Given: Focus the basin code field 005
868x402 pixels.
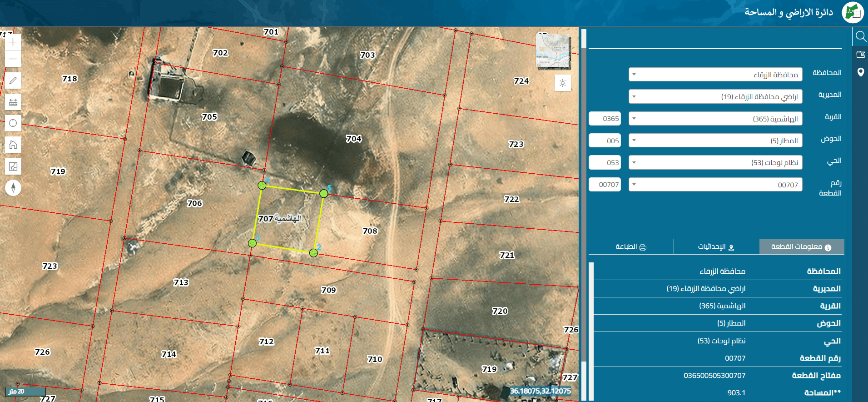Looking at the screenshot, I should (605, 141).
